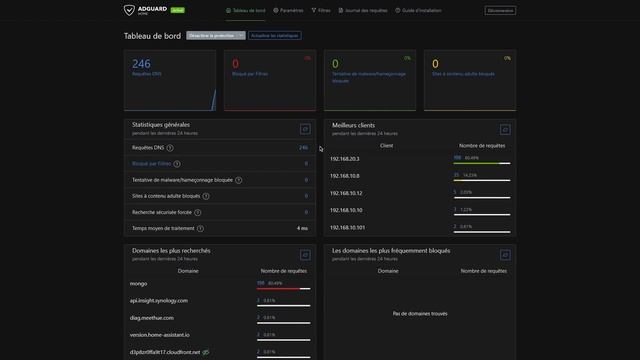The width and height of the screenshot is (640, 360).
Task: Select client 192.168.10.8
Action: (344, 176)
